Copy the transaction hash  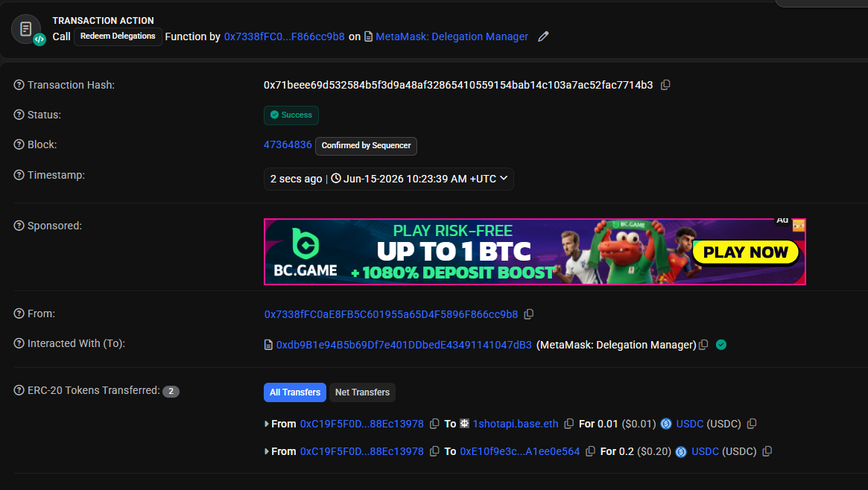tap(665, 85)
